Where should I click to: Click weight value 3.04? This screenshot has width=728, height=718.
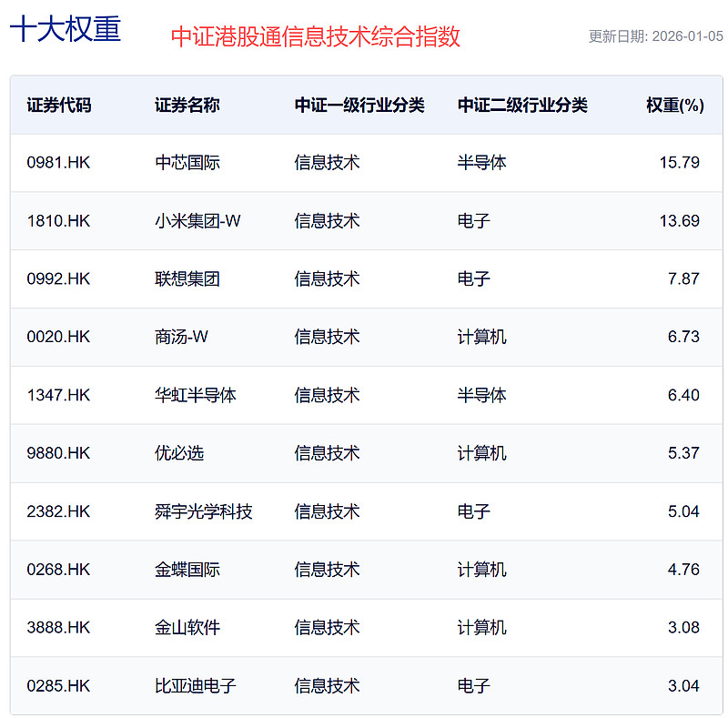683,686
